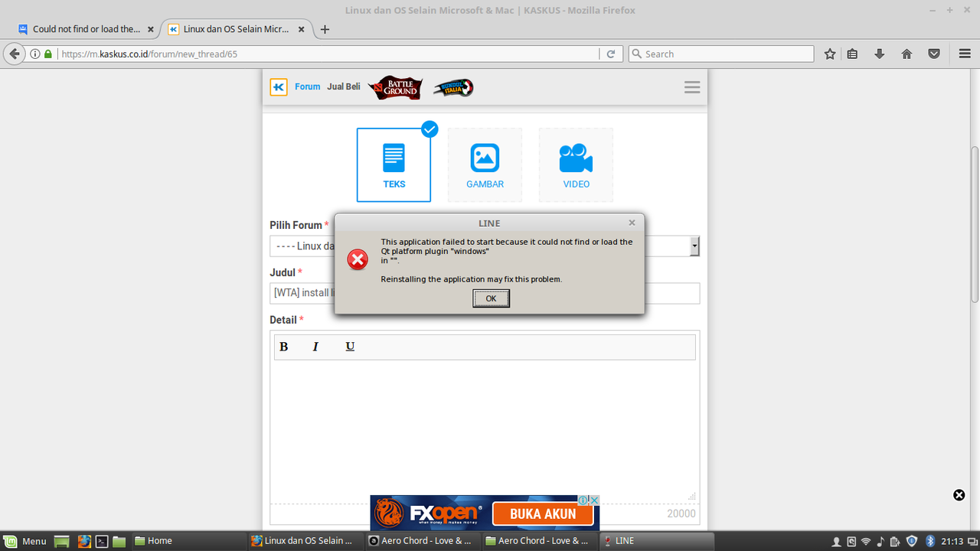Open the battery power tray icon
This screenshot has height=551, width=980.
tap(895, 541)
